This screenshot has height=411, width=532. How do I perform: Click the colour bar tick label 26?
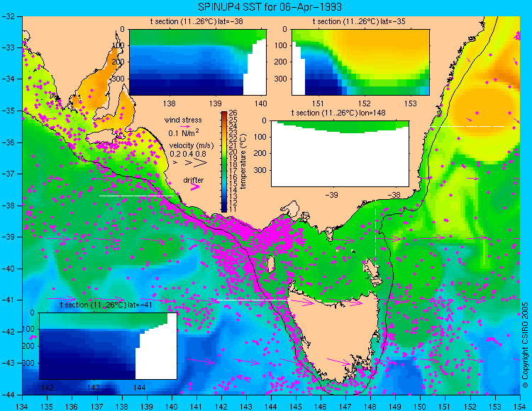tap(233, 113)
